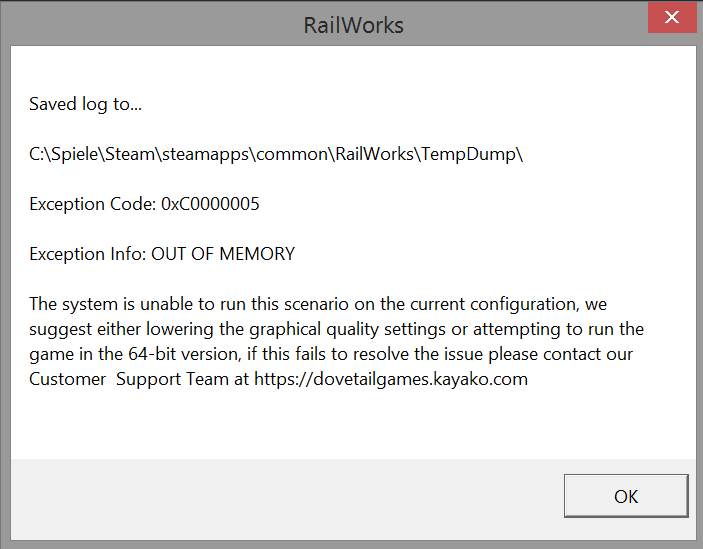Click the 0xC0000005 exception code value
703x549 pixels.
tap(211, 204)
